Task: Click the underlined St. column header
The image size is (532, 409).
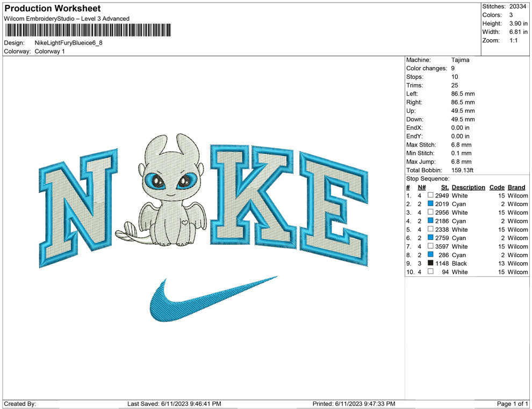Action: [x=445, y=187]
